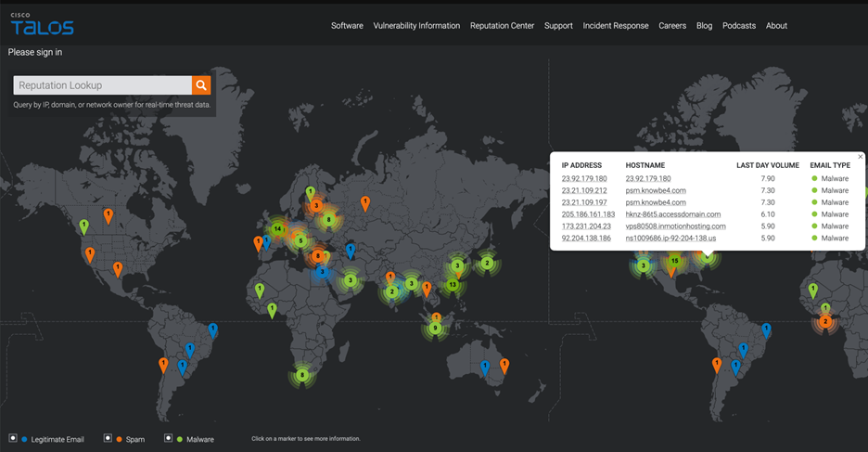Open hostname ns1009686.ip-92-204-138.us
The height and width of the screenshot is (452, 868).
click(x=670, y=239)
